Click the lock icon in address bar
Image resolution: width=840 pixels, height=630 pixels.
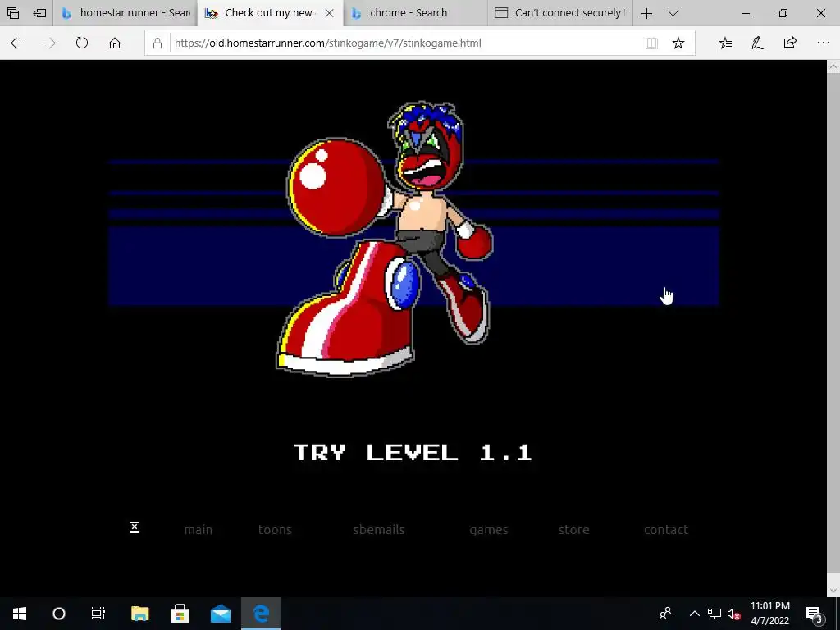tap(157, 43)
